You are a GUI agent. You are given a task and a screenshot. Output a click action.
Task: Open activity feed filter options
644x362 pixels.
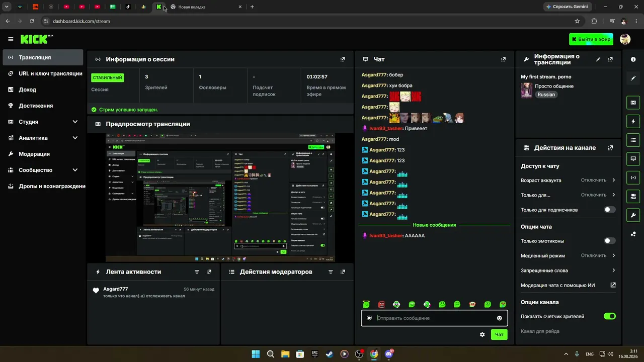tap(197, 272)
